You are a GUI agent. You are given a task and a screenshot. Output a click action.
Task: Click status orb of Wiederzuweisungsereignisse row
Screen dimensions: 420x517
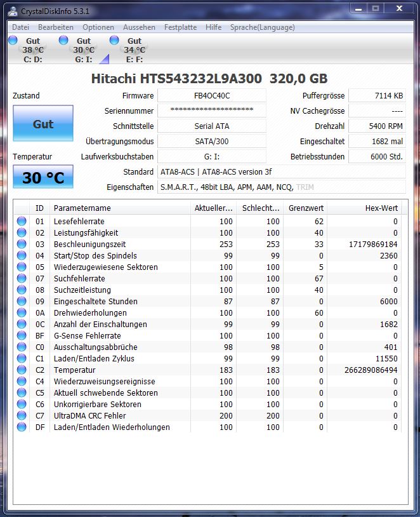(22, 381)
